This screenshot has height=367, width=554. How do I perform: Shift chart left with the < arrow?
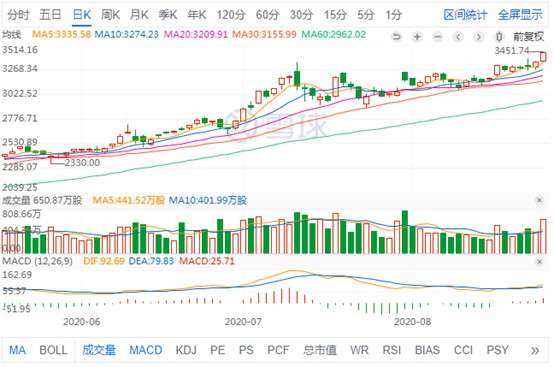pos(458,37)
